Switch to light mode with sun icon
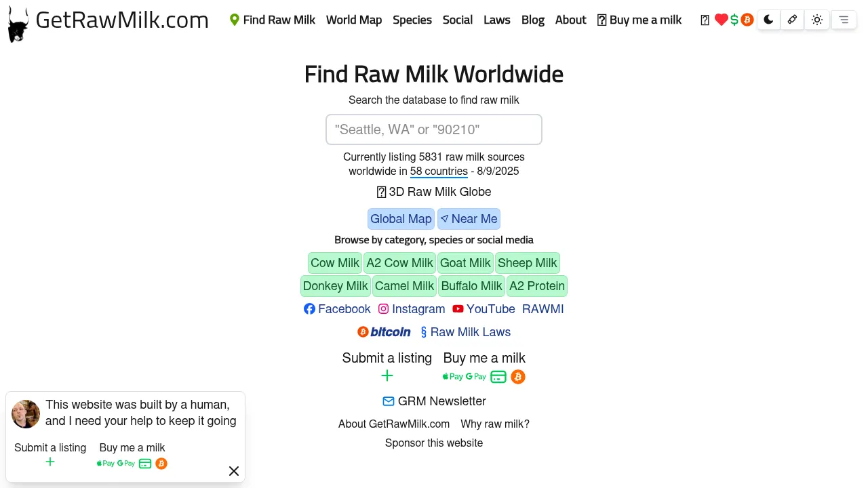868x488 pixels. click(x=817, y=20)
